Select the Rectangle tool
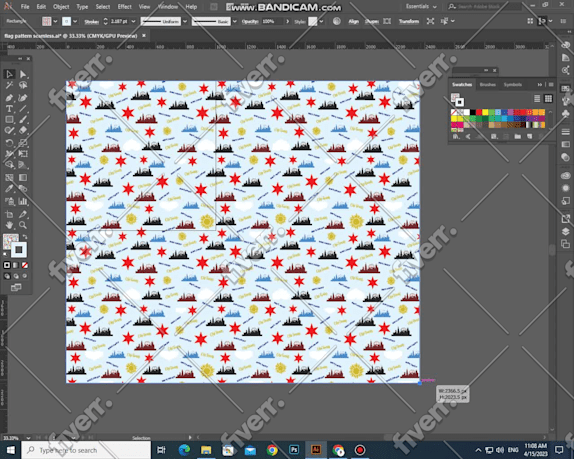Viewport: 574px width, 459px height. pos(9,120)
